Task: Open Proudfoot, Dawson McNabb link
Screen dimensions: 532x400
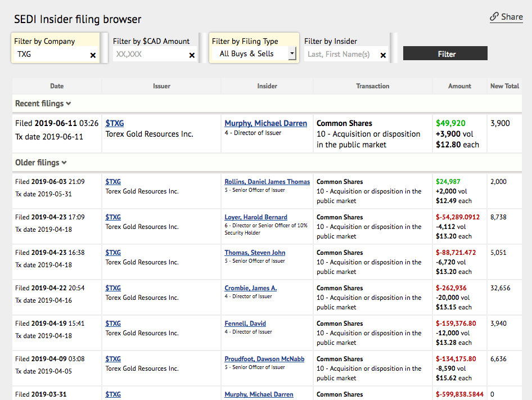Action: pyautogui.click(x=264, y=359)
